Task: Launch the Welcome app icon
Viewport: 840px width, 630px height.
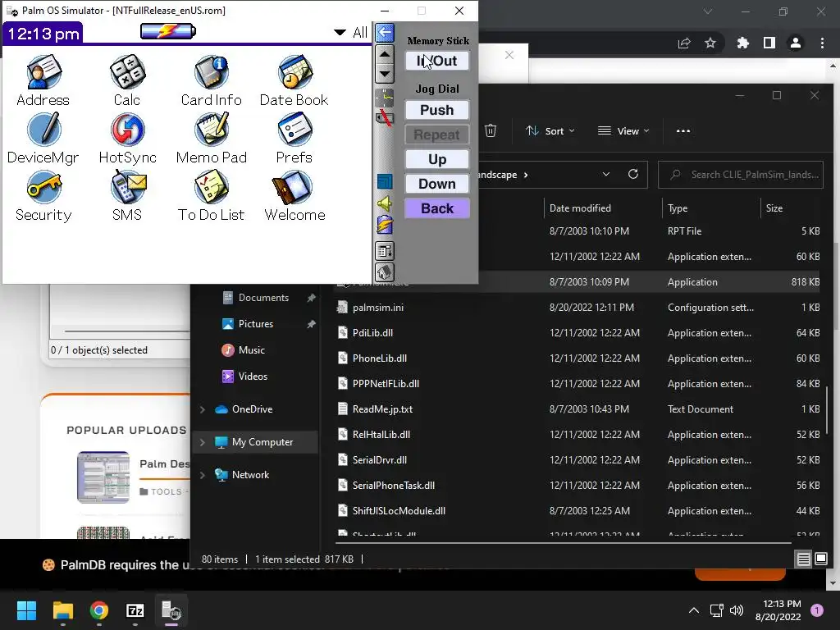Action: 294,195
